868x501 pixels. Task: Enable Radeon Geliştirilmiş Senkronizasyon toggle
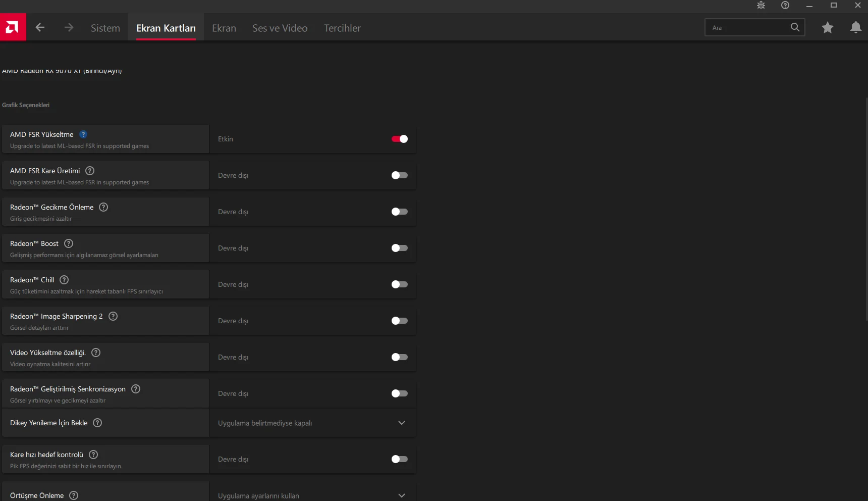click(400, 393)
